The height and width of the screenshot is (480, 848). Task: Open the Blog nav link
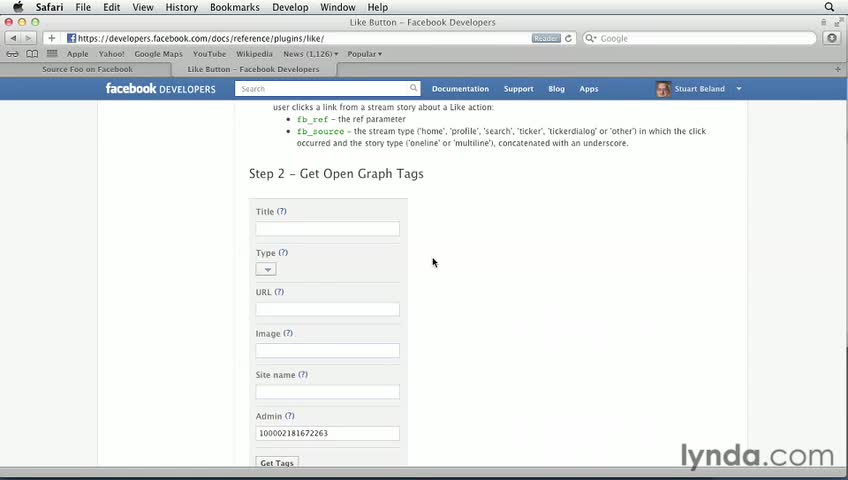tap(556, 89)
